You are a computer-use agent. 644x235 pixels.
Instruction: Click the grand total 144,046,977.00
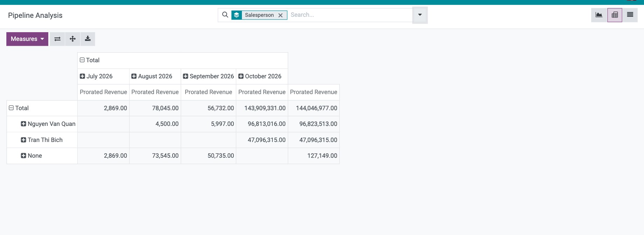coord(314,108)
